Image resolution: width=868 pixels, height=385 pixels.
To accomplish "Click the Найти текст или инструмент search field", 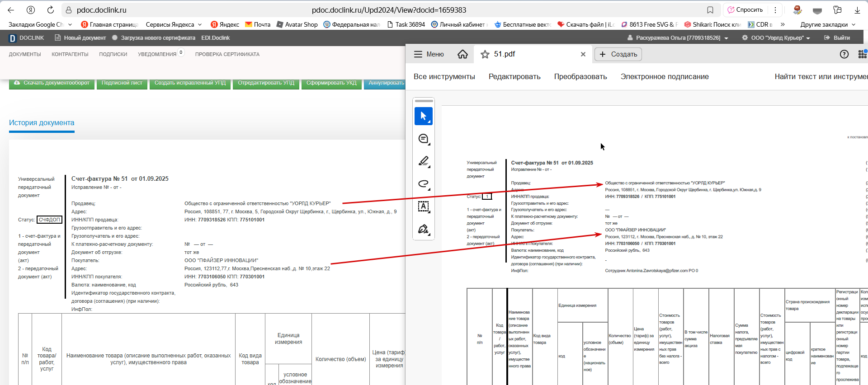I will pos(821,77).
